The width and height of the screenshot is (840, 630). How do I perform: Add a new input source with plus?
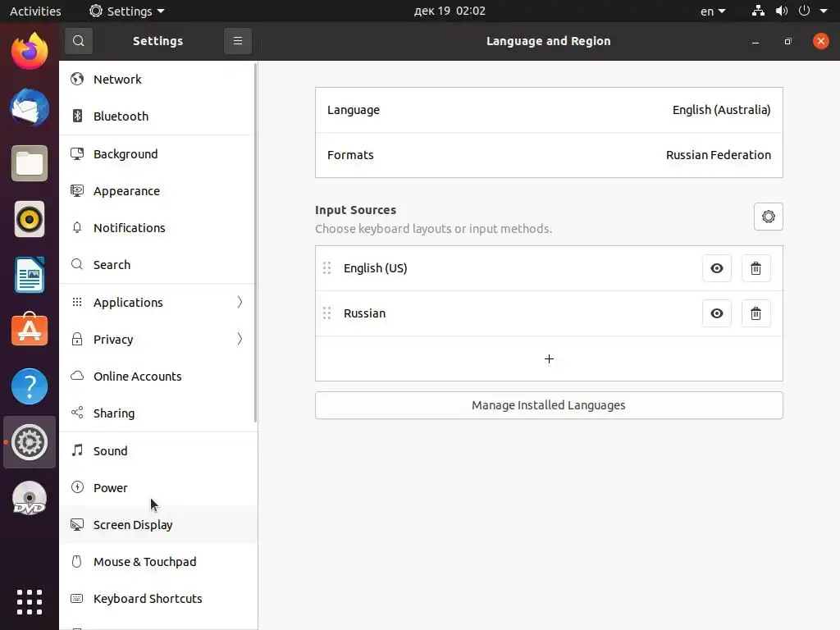pos(549,358)
